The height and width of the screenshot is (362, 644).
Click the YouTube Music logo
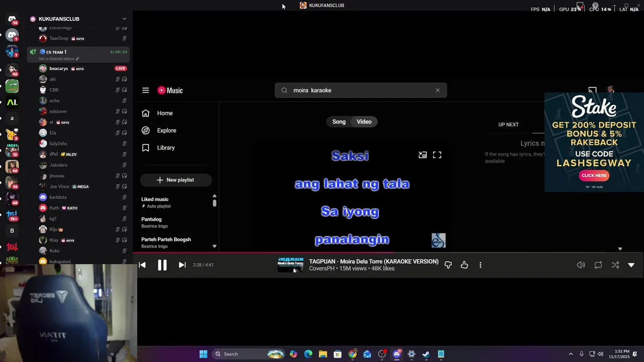click(x=170, y=90)
